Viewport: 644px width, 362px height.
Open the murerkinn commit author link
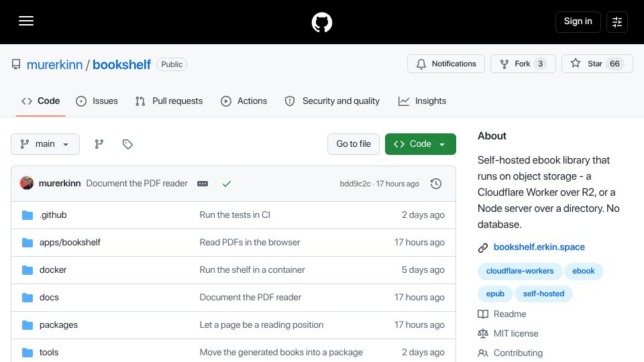pos(60,184)
